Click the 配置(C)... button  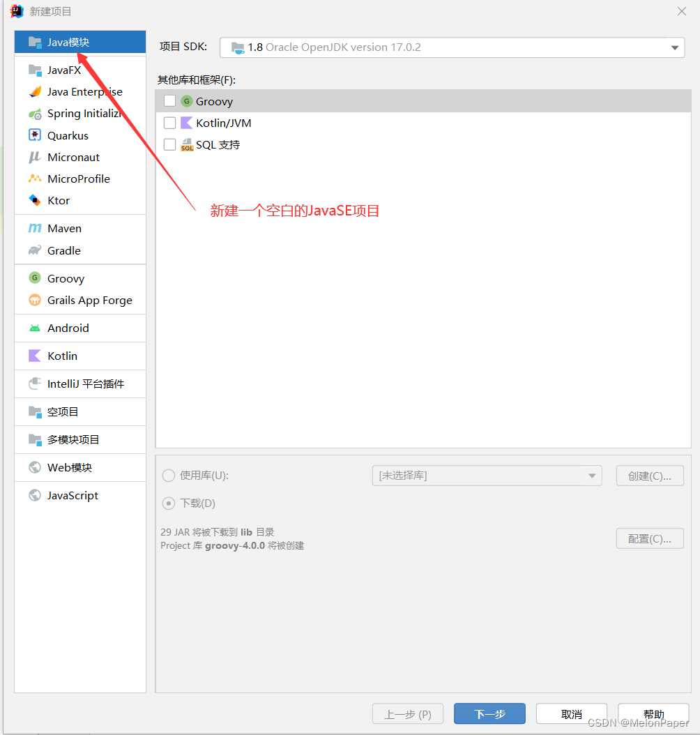click(650, 538)
